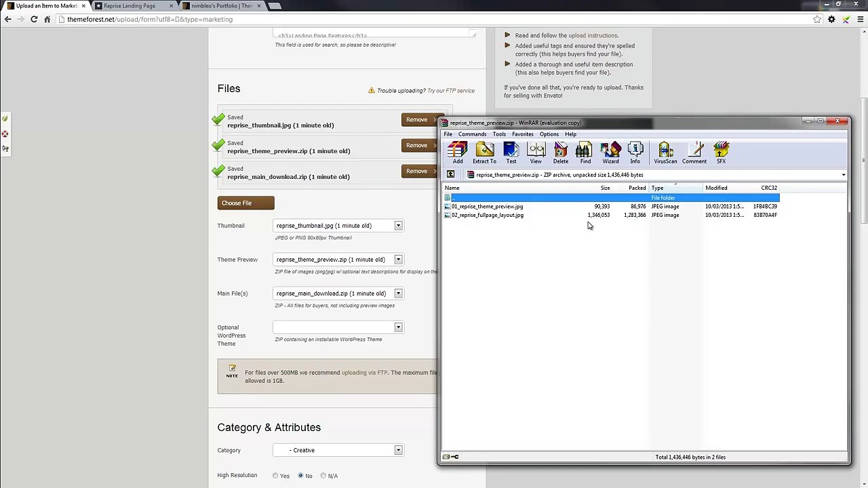Click the Comment toolbar icon in WinRAR
Viewport: 868px width, 488px height.
(x=694, y=152)
